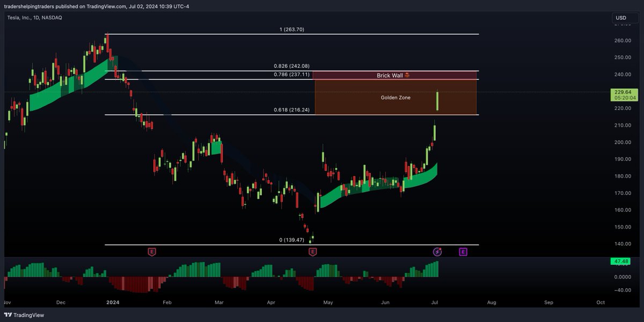This screenshot has width=644, height=322.
Task: Click the Nov label on the time axis
Action: (x=8, y=303)
